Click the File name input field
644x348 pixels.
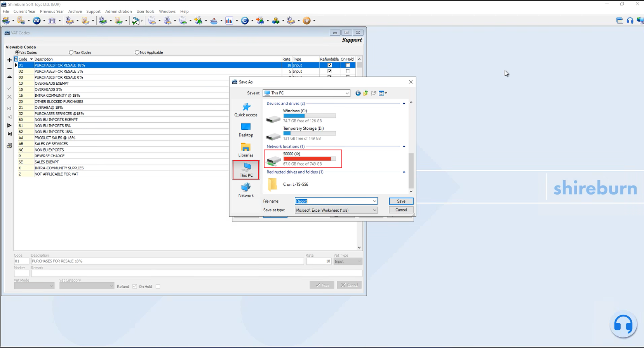click(334, 201)
